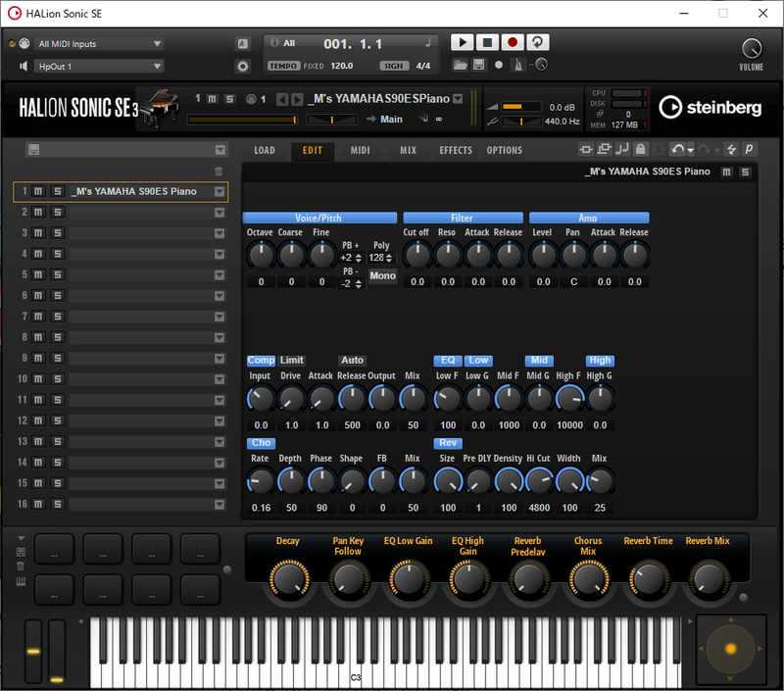Open the settings gear icon
This screenshot has height=691, width=784.
(242, 66)
